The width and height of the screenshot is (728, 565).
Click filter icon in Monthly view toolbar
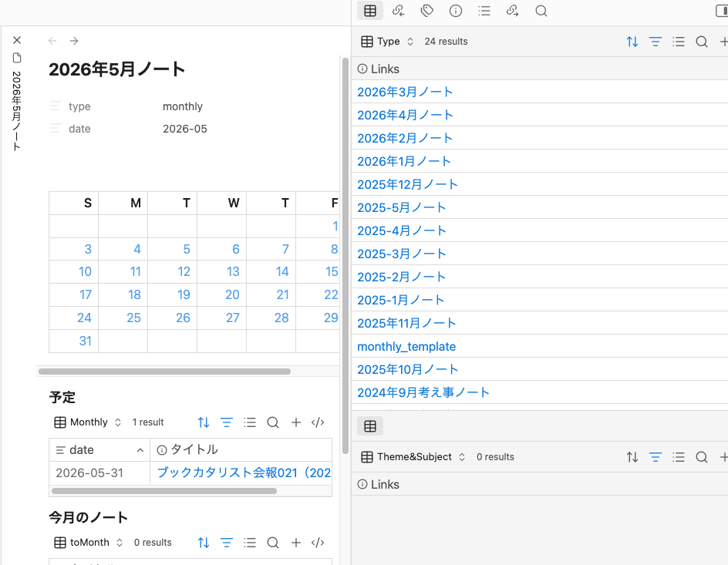227,422
